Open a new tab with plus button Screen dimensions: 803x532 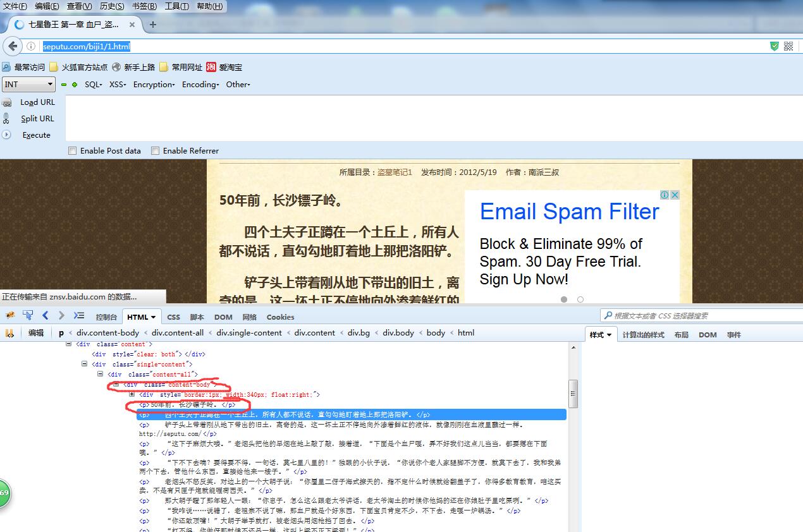point(152,25)
